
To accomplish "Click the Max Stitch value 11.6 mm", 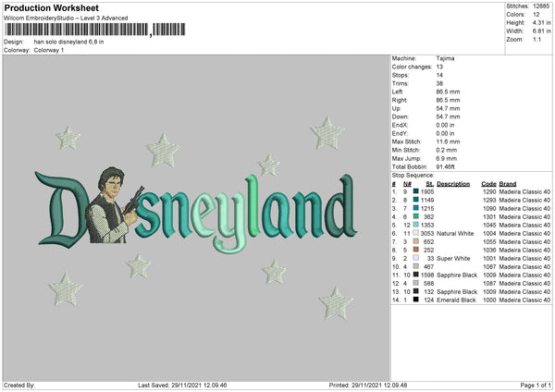I will click(x=448, y=141).
